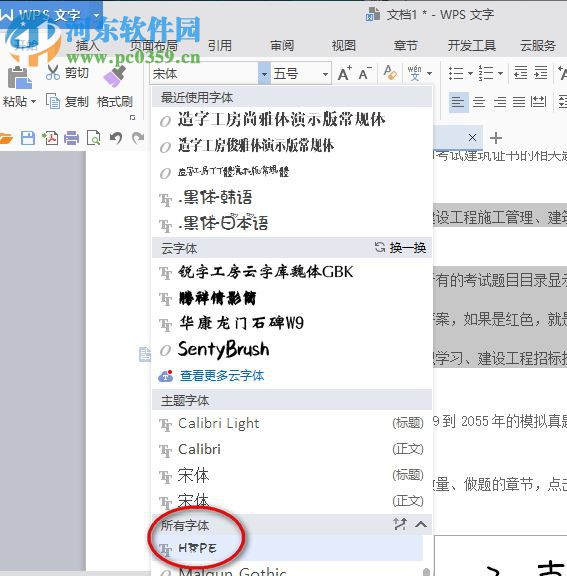Switch to the 审阅 tab
567x576 pixels.
click(282, 46)
